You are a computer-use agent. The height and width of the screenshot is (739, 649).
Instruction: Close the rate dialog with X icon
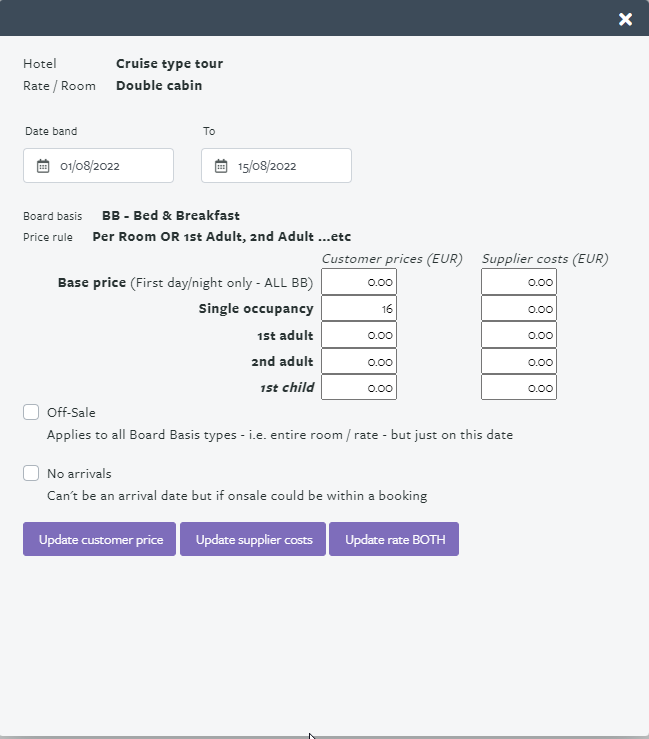pos(625,19)
